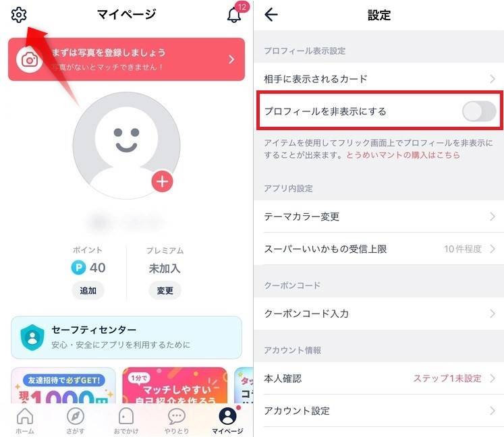504x437 pixels.
Task: Toggle プロフィールを非表示にする switch
Action: tap(479, 111)
